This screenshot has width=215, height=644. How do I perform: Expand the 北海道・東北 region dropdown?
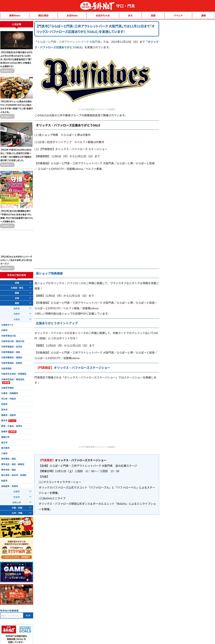click(17, 288)
